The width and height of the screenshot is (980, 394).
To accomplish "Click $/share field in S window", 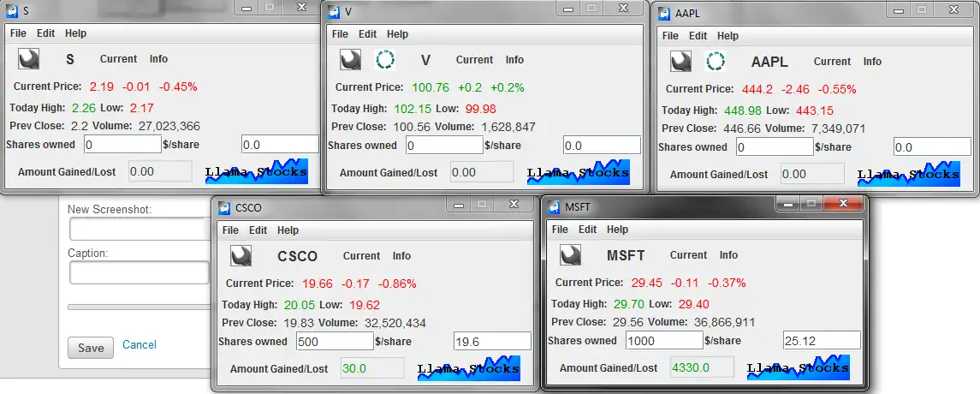I will pyautogui.click(x=280, y=145).
